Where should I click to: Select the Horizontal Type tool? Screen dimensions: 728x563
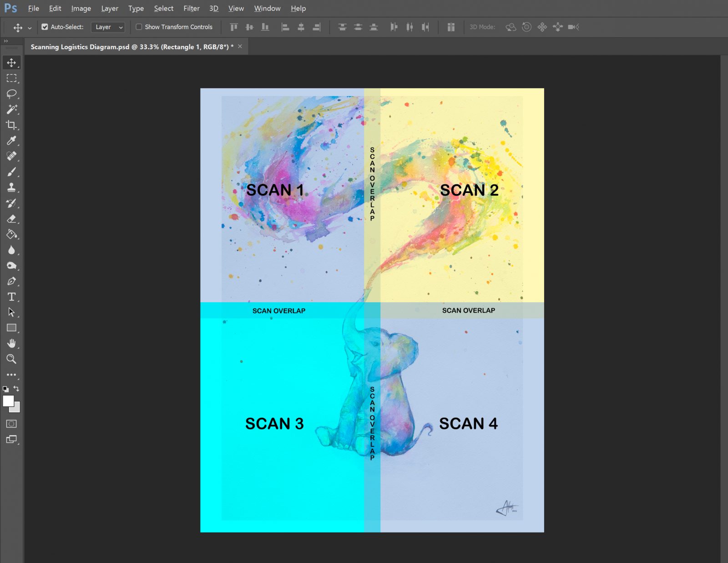(x=11, y=297)
